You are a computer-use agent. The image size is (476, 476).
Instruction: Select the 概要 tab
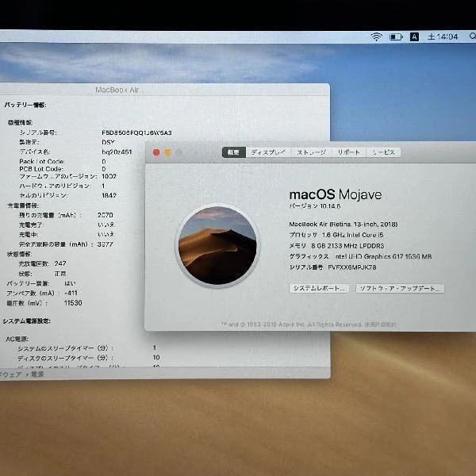234,152
